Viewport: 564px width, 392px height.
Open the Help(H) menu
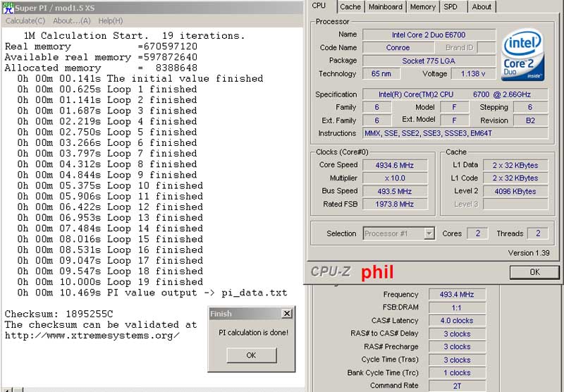[110, 21]
